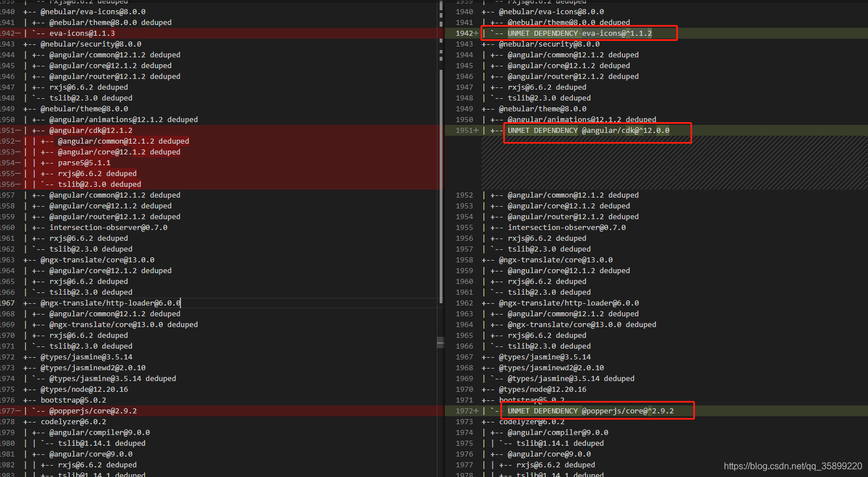Click @angular/core@9.0.0 in the left pane
The height and width of the screenshot is (477, 868).
(x=91, y=454)
